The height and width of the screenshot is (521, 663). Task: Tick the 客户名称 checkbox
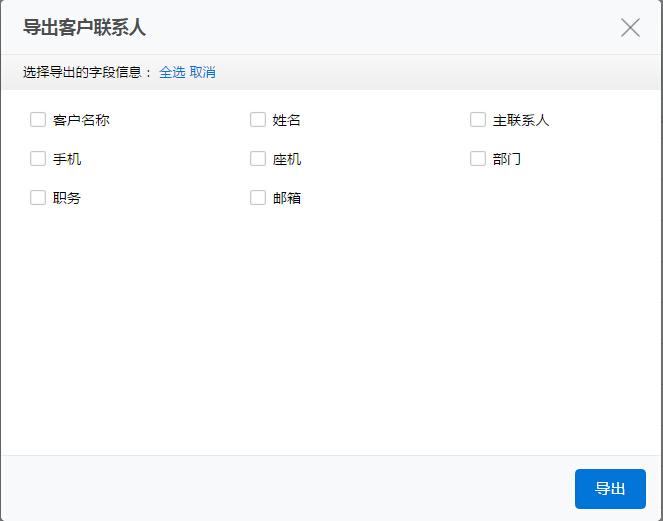pyautogui.click(x=38, y=120)
